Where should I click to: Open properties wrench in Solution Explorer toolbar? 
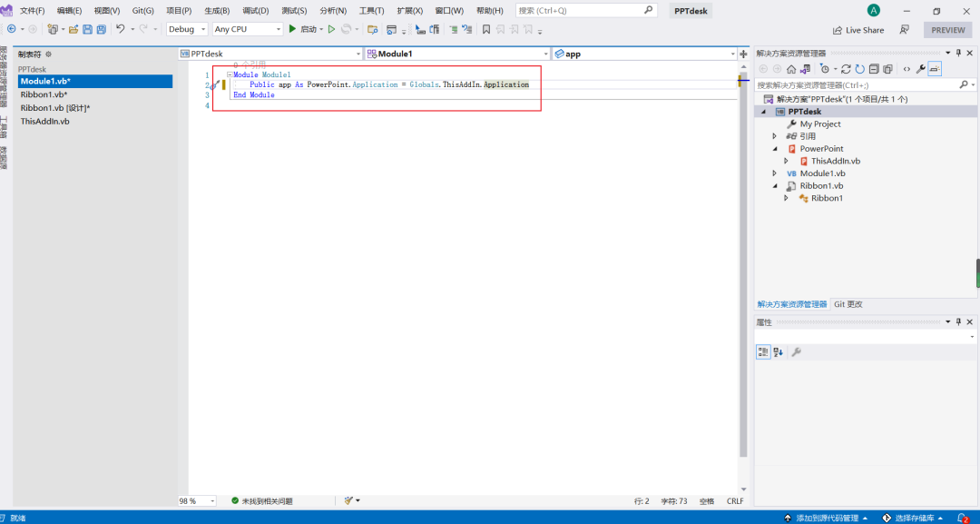click(921, 69)
